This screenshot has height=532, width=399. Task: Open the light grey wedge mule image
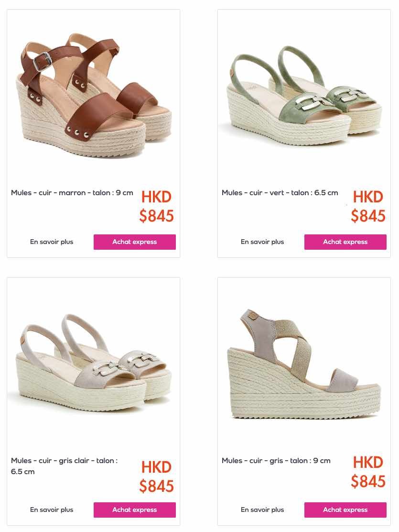click(x=94, y=363)
